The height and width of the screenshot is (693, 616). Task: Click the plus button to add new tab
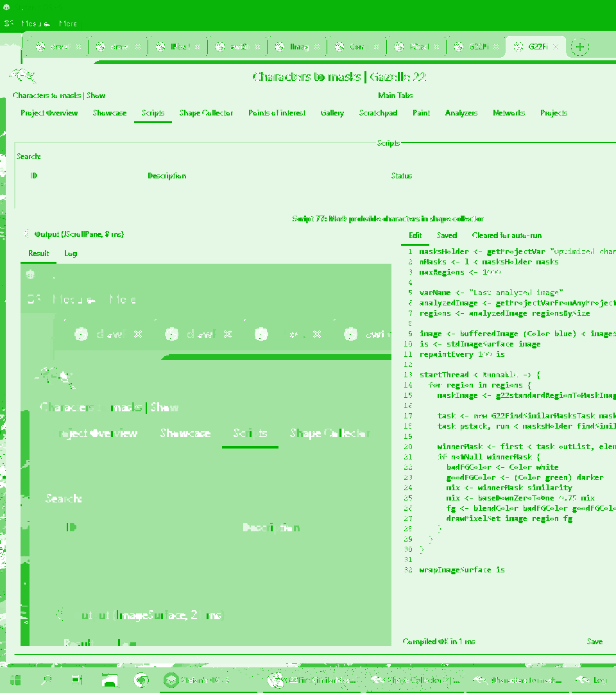coord(579,47)
